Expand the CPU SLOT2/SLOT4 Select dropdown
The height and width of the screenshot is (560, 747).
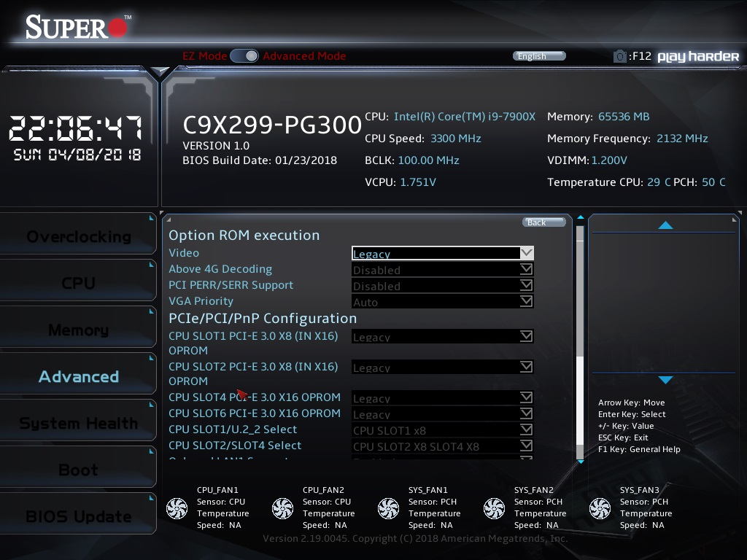[x=442, y=446]
